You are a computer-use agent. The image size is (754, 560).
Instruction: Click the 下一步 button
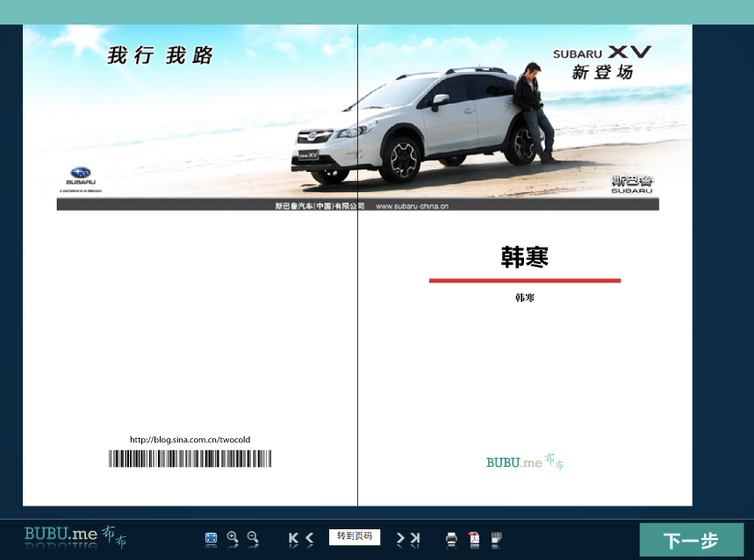click(691, 540)
